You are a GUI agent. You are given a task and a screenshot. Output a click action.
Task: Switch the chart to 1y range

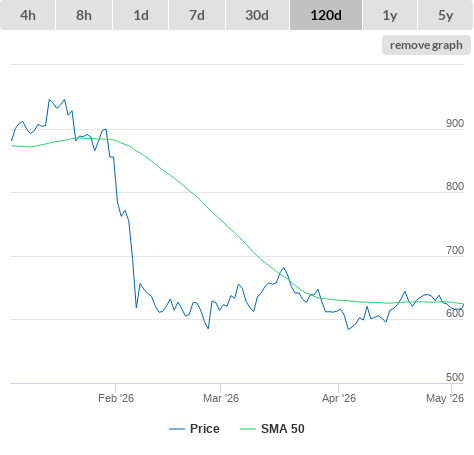tap(390, 15)
